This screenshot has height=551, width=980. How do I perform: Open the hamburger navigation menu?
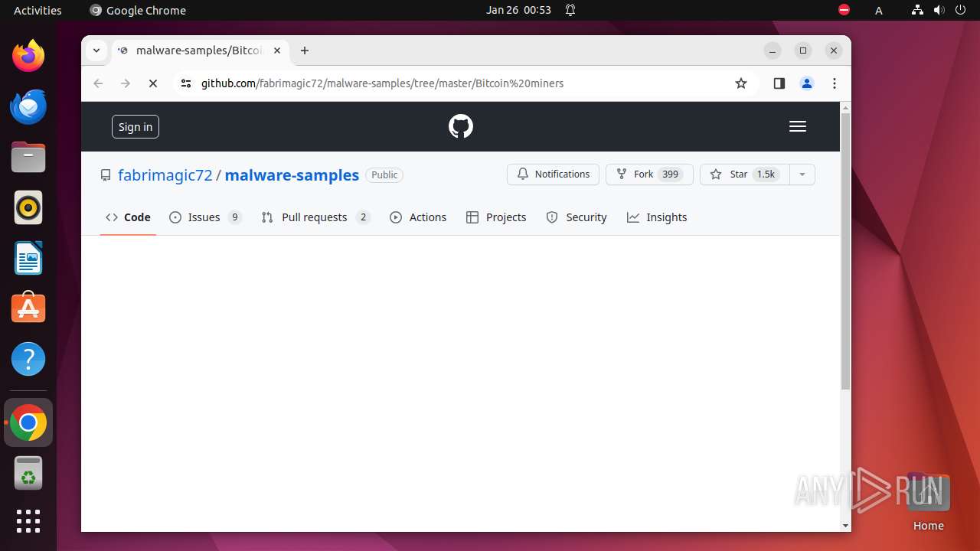coord(798,126)
